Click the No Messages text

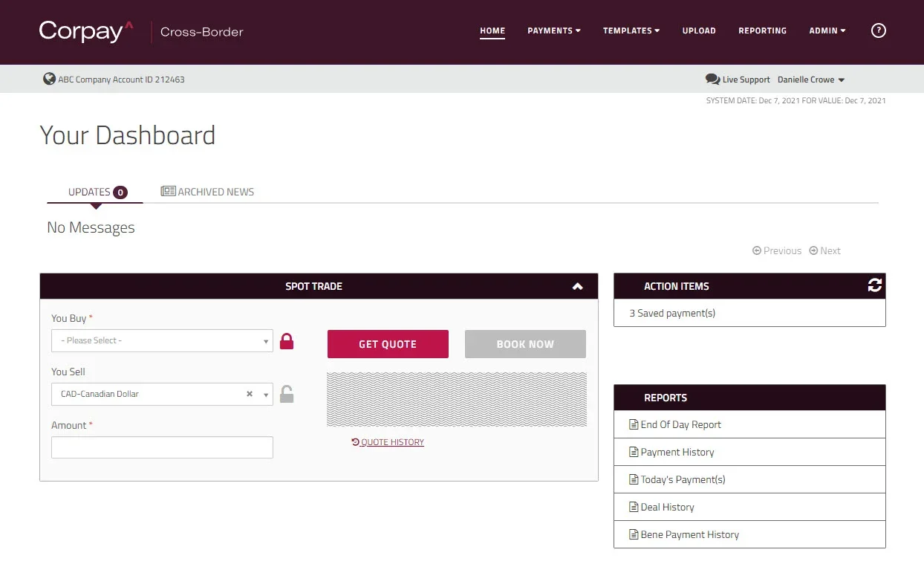[x=91, y=227]
